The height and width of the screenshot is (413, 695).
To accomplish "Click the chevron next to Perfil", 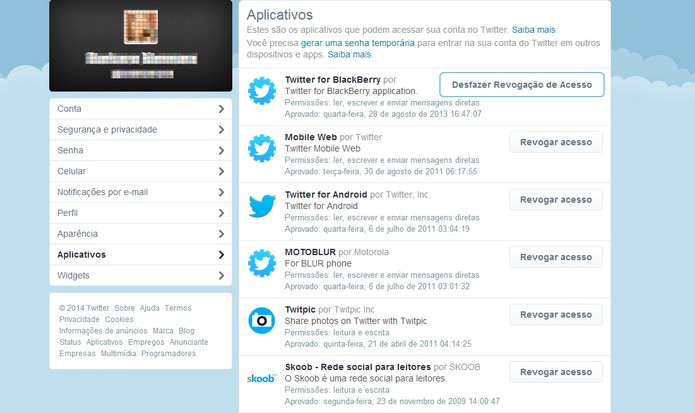I will pyautogui.click(x=221, y=213).
